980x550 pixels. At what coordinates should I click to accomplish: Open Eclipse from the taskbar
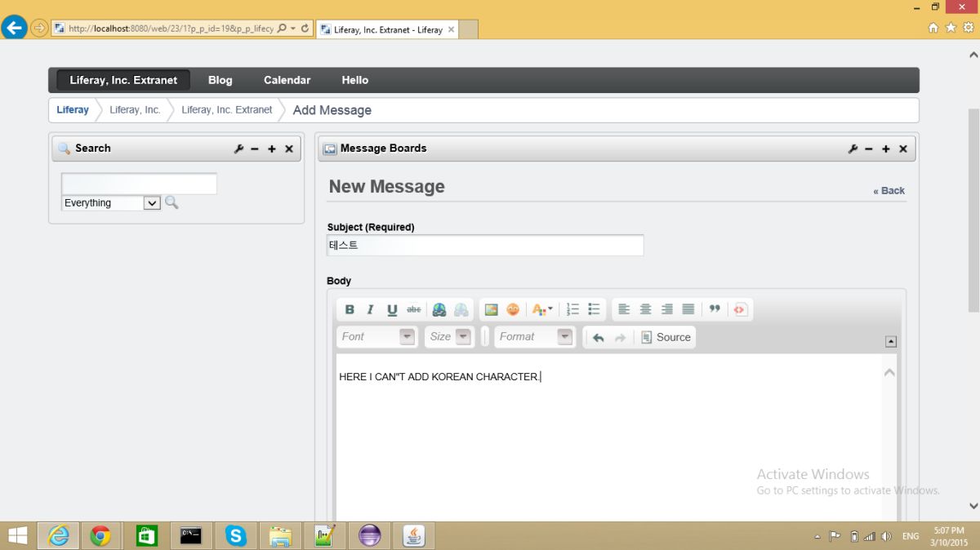[370, 536]
